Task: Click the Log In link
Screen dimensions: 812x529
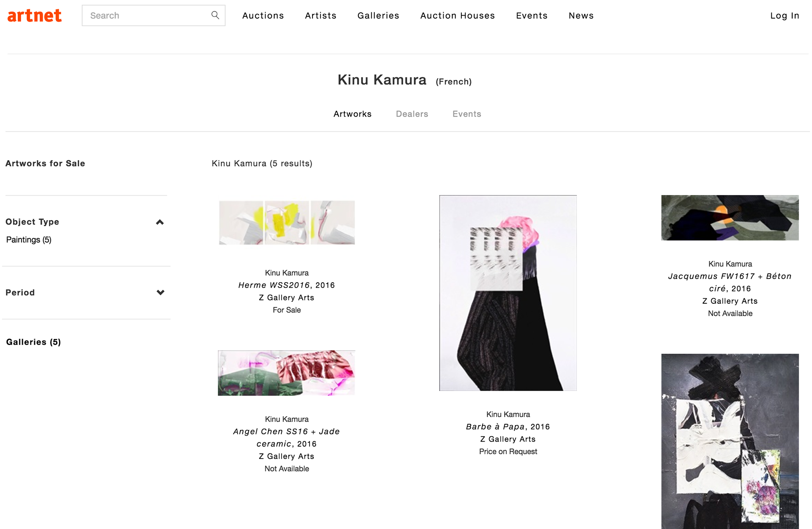Action: [x=785, y=15]
